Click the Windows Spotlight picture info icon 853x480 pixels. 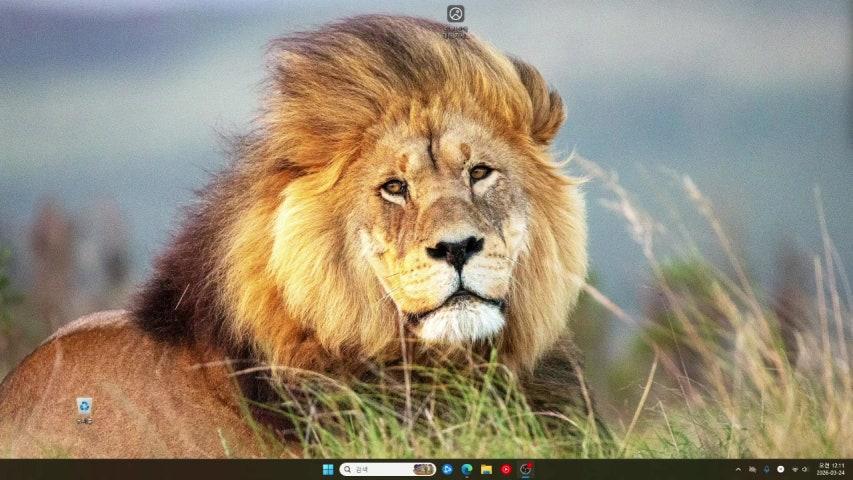click(456, 13)
